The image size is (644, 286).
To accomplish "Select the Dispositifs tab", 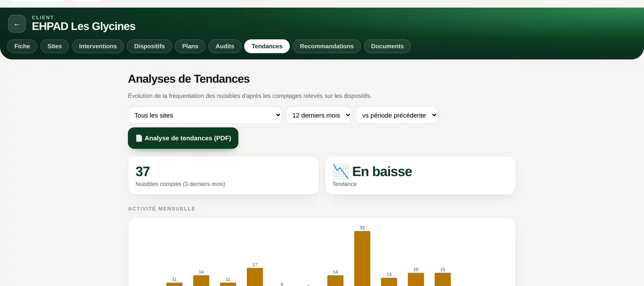I will tap(149, 46).
